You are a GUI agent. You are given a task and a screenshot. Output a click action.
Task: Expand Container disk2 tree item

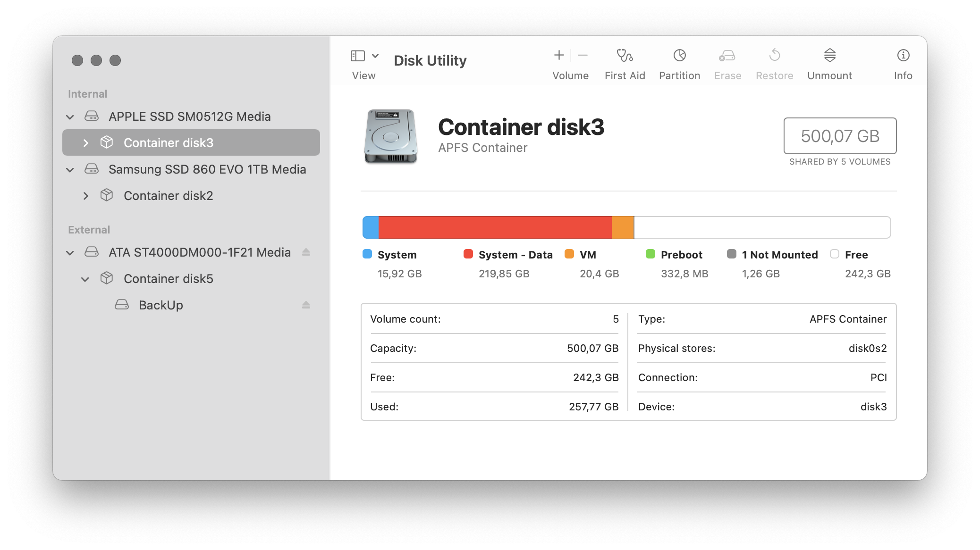[85, 196]
